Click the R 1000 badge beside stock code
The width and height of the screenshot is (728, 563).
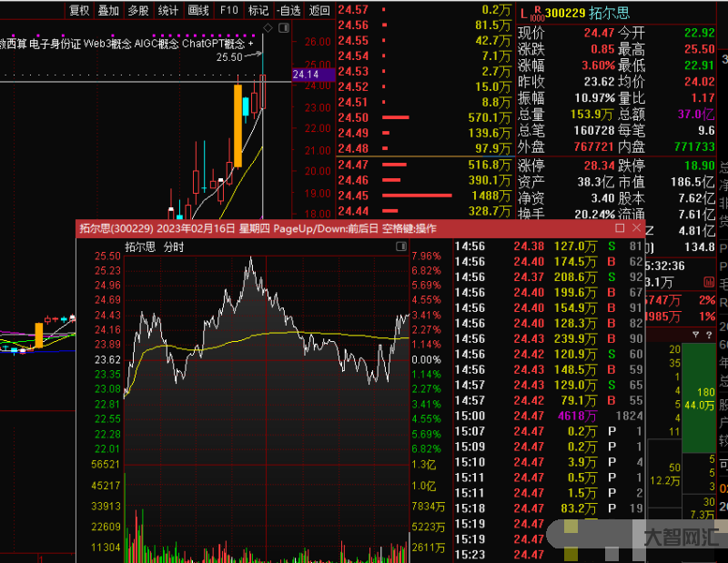537,14
